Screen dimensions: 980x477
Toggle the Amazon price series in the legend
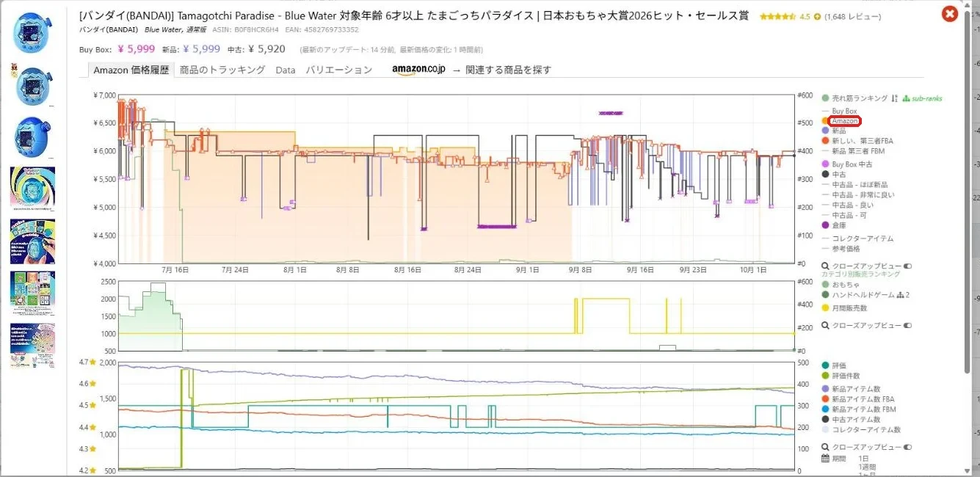[x=844, y=120]
